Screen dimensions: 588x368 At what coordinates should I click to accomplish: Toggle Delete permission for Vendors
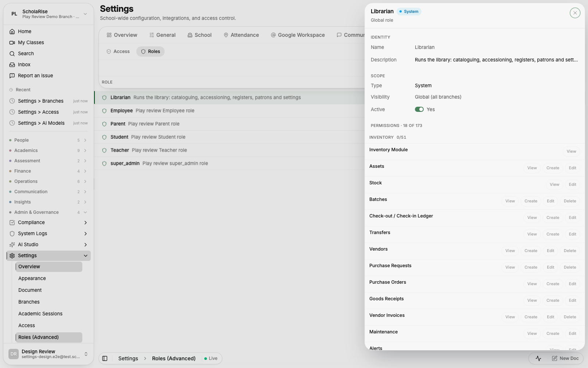(x=570, y=251)
